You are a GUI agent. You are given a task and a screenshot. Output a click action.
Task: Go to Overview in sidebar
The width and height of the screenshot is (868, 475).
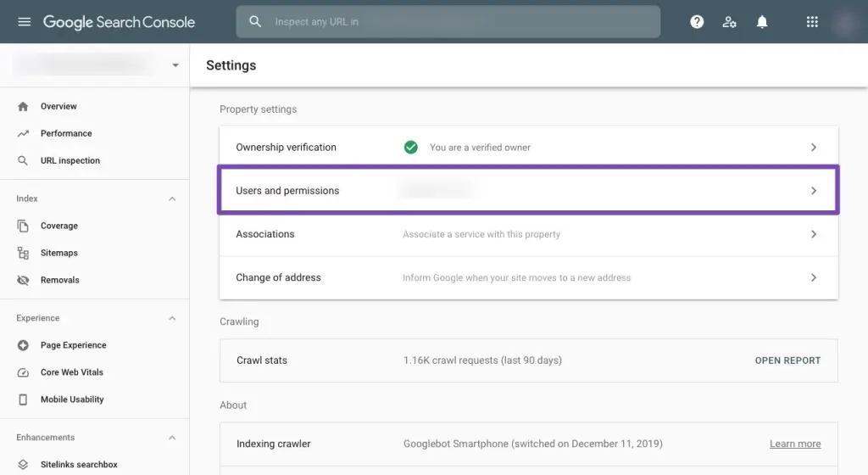point(58,106)
